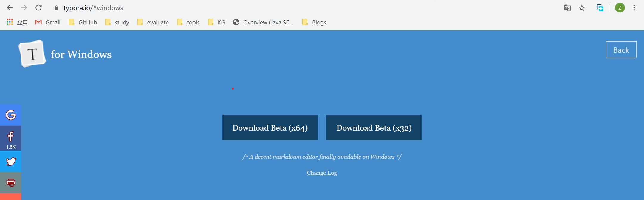Bookmark this page with the star icon
The width and height of the screenshot is (644, 200).
coord(582,8)
